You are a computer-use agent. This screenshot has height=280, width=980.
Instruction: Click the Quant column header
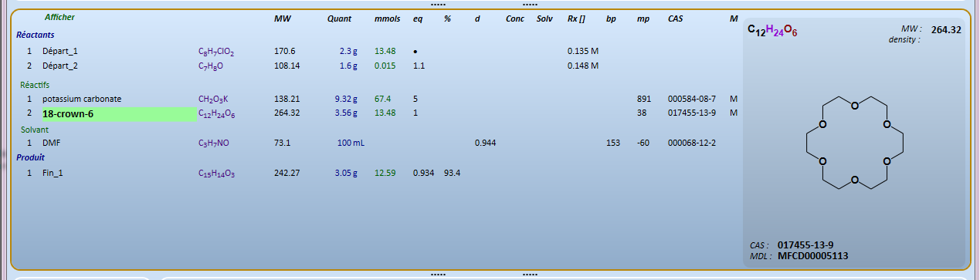coord(339,18)
